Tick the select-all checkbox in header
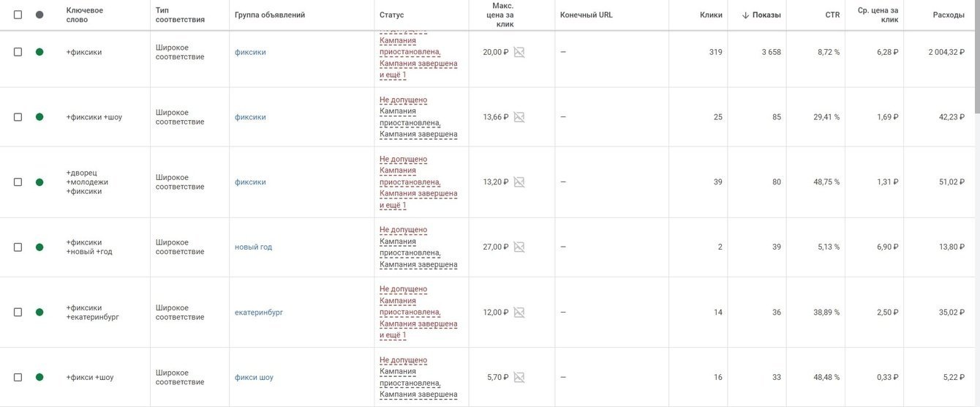 point(18,15)
